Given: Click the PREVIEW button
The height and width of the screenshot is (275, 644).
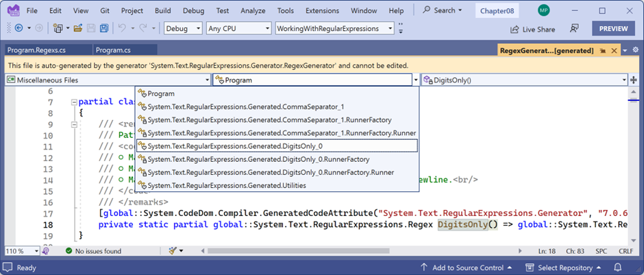Looking at the screenshot, I should click(x=613, y=29).
